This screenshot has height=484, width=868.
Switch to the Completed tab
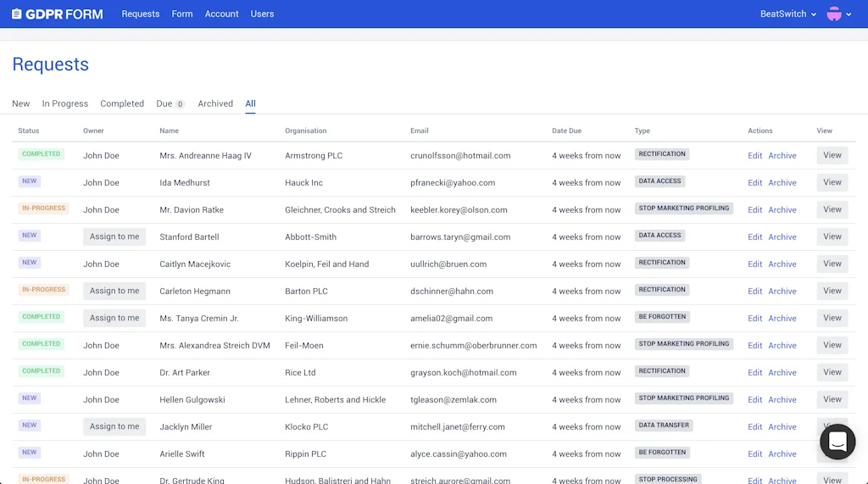tap(122, 103)
